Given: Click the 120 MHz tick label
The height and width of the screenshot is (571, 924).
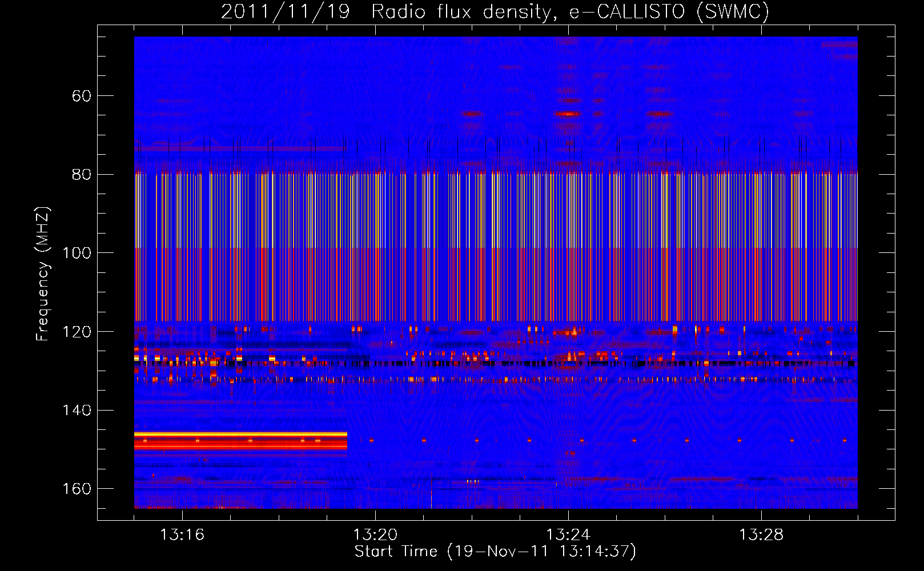Looking at the screenshot, I should click(77, 332).
